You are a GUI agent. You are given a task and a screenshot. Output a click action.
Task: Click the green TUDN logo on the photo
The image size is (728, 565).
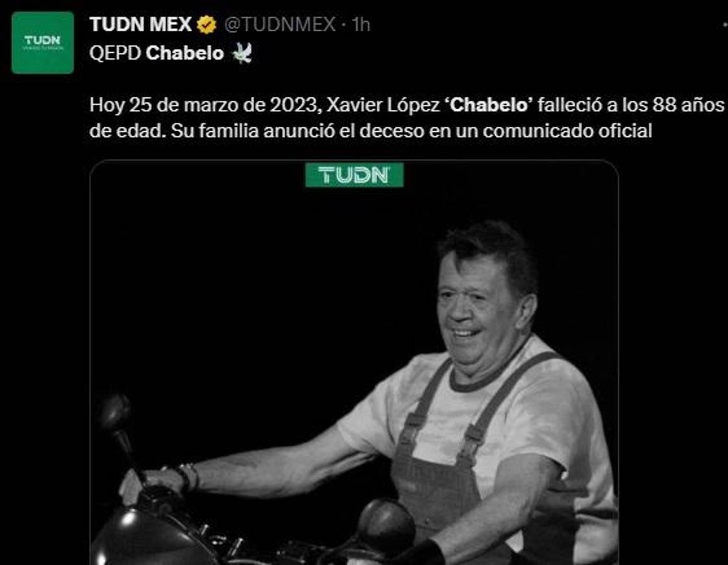(354, 175)
